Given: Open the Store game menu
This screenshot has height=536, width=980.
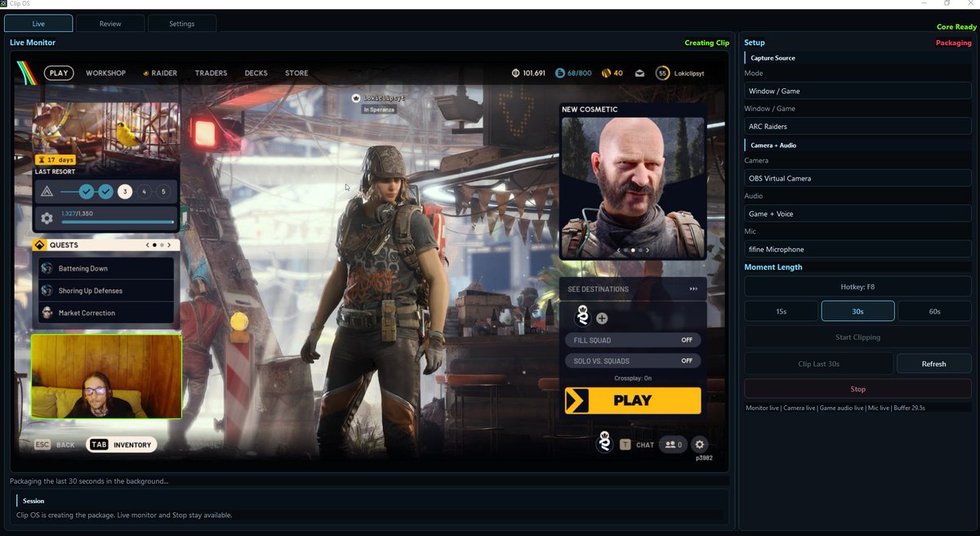Looking at the screenshot, I should [x=296, y=73].
